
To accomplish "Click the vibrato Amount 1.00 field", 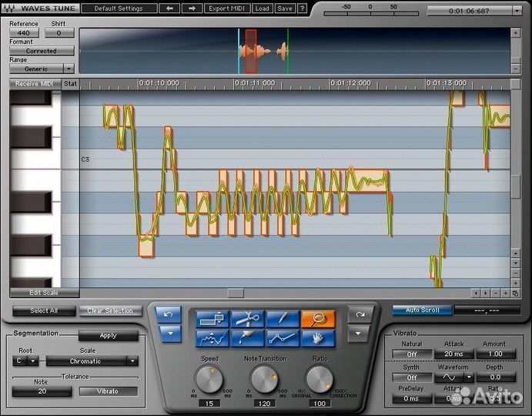I will (x=496, y=354).
